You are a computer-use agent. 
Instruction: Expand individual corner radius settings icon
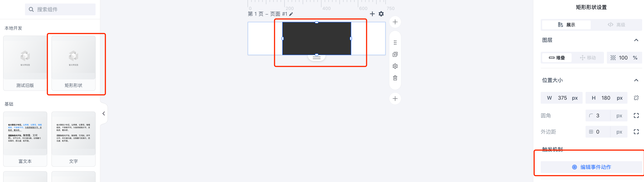point(636,115)
